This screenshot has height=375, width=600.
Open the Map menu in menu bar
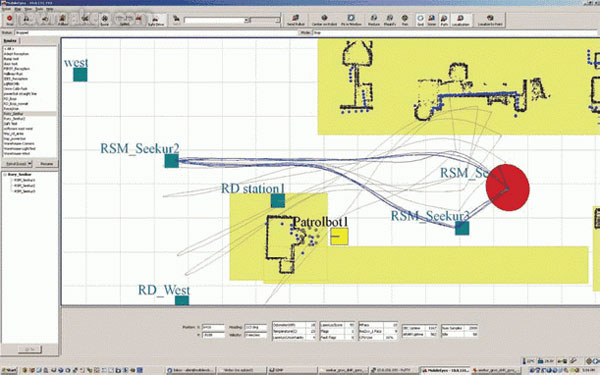pyautogui.click(x=18, y=8)
